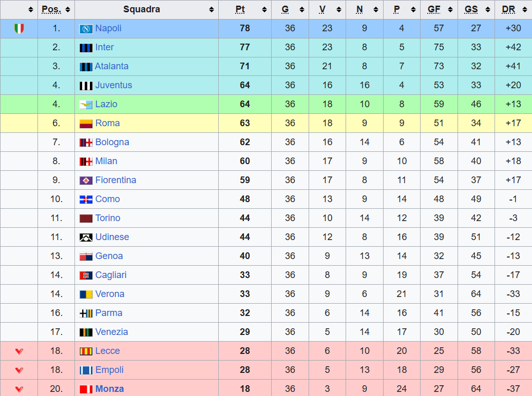
Task: Sort by the first unlabeled column arrows
Action: [x=31, y=10]
